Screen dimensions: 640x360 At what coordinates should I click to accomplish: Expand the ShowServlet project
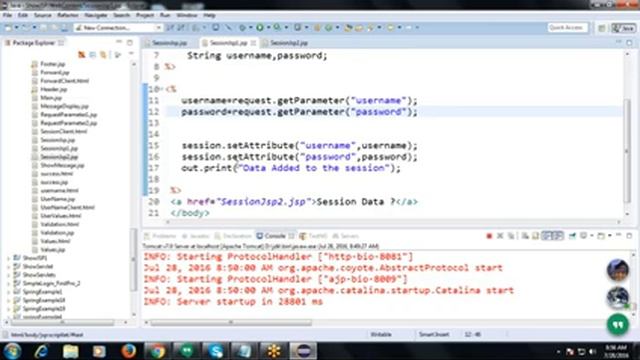click(x=9, y=267)
